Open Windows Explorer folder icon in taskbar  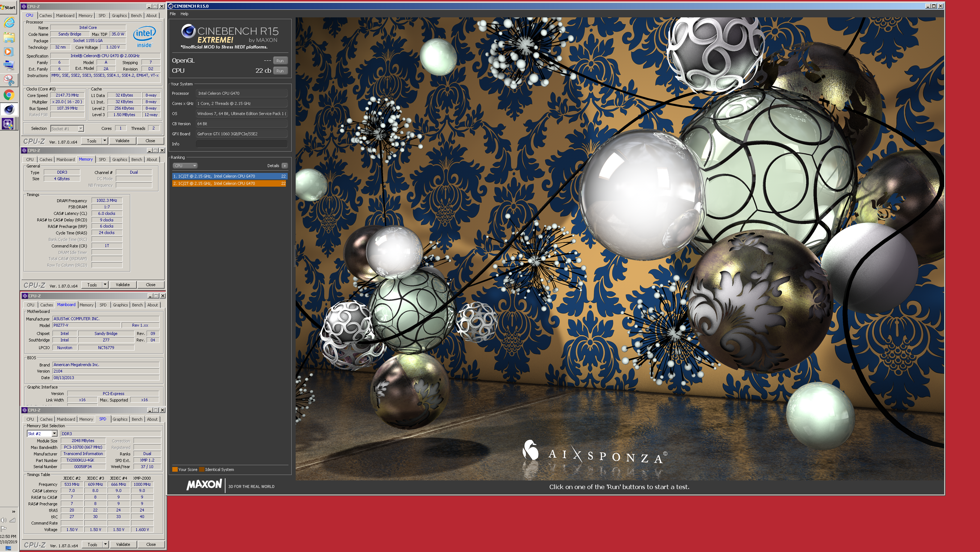9,37
